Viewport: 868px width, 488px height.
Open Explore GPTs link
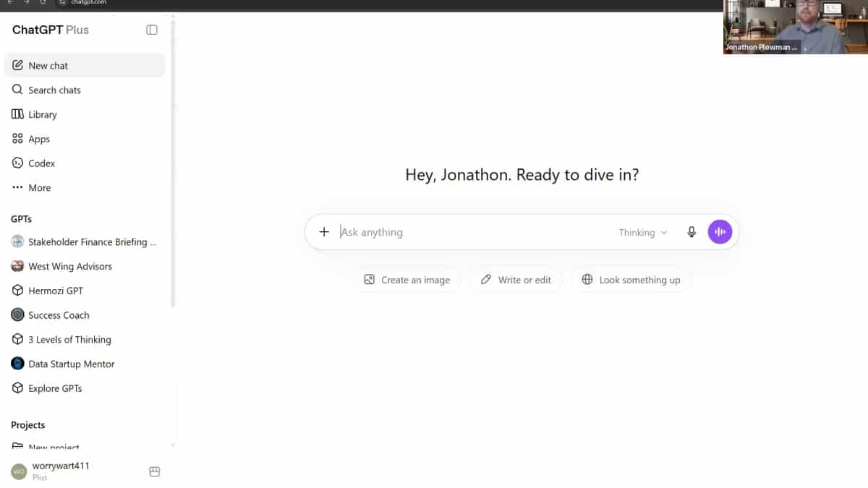point(85,388)
